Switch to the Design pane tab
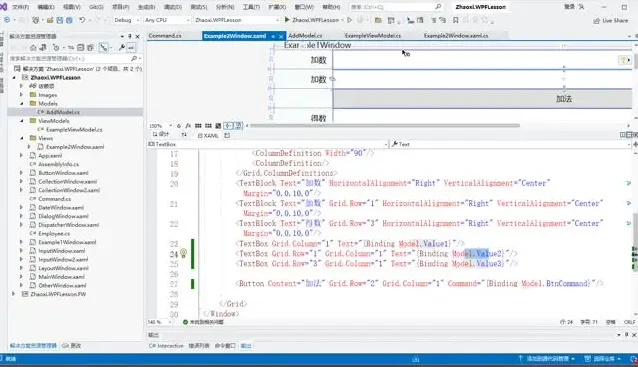The width and height of the screenshot is (638, 367). coord(161,134)
